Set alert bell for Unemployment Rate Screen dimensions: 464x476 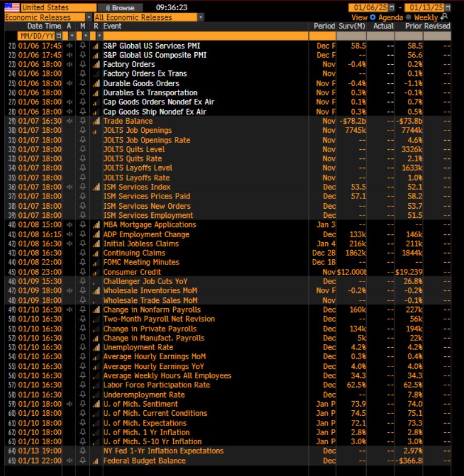82,347
